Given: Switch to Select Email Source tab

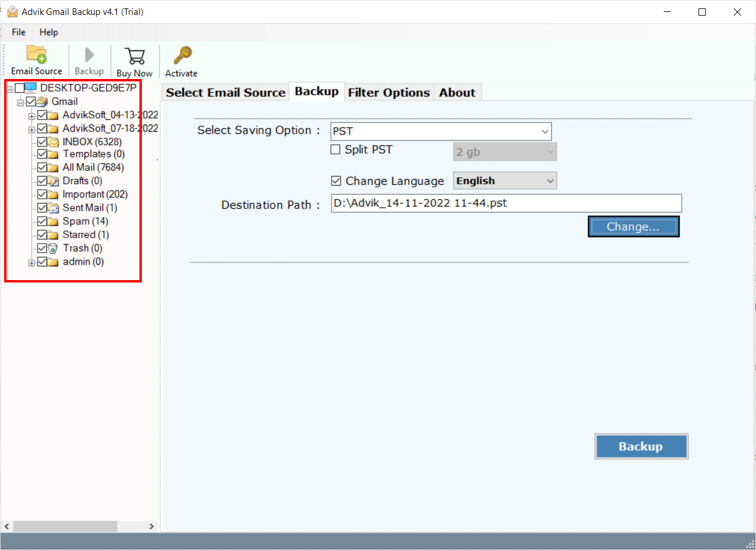Looking at the screenshot, I should pyautogui.click(x=226, y=92).
